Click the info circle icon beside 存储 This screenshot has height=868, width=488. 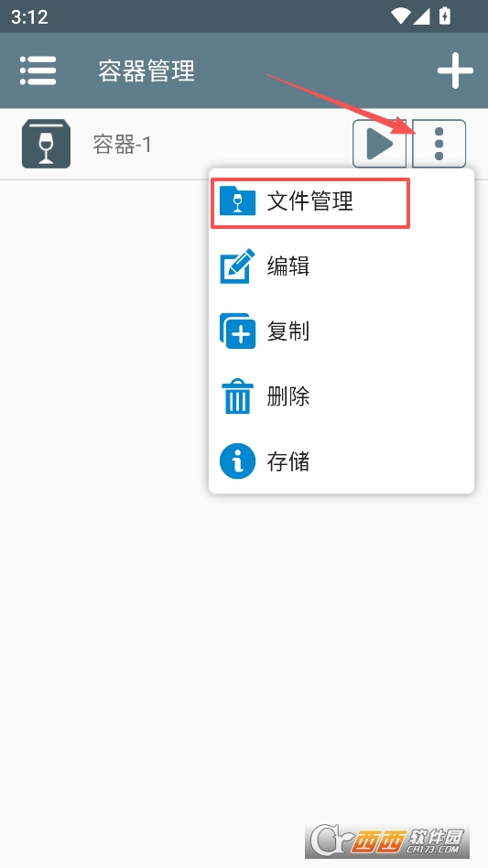pyautogui.click(x=237, y=461)
